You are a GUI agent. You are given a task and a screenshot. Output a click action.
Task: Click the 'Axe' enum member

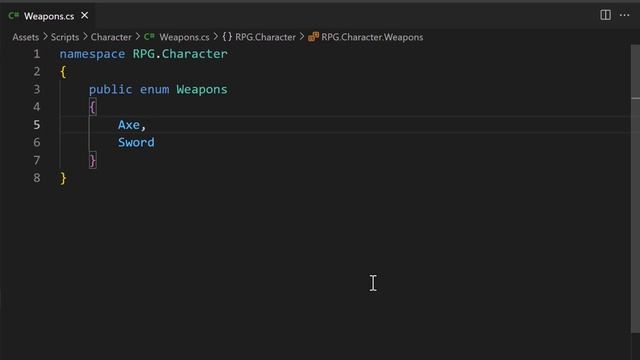click(x=129, y=125)
